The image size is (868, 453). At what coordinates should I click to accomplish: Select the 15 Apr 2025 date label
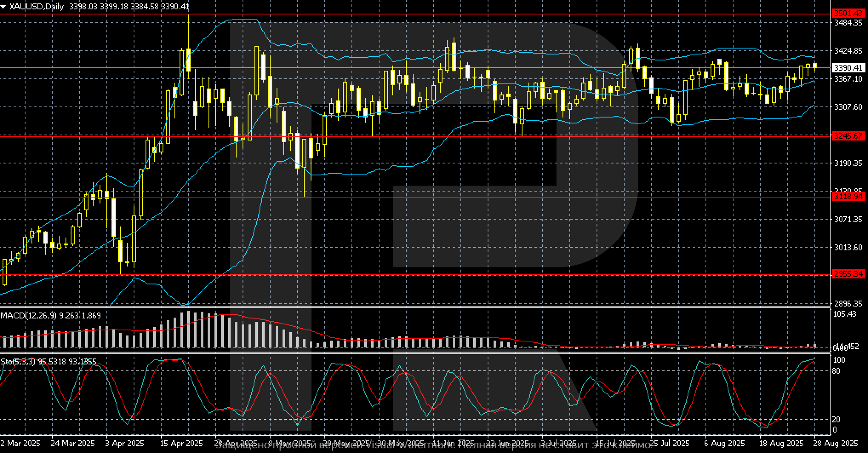182,443
